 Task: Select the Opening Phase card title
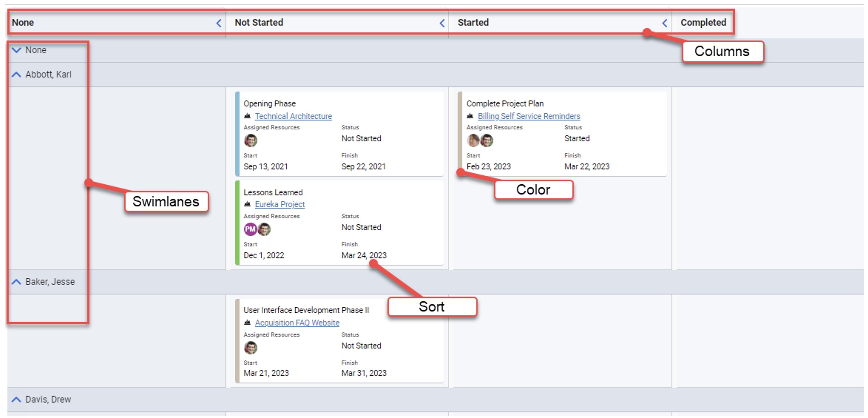[x=269, y=103]
